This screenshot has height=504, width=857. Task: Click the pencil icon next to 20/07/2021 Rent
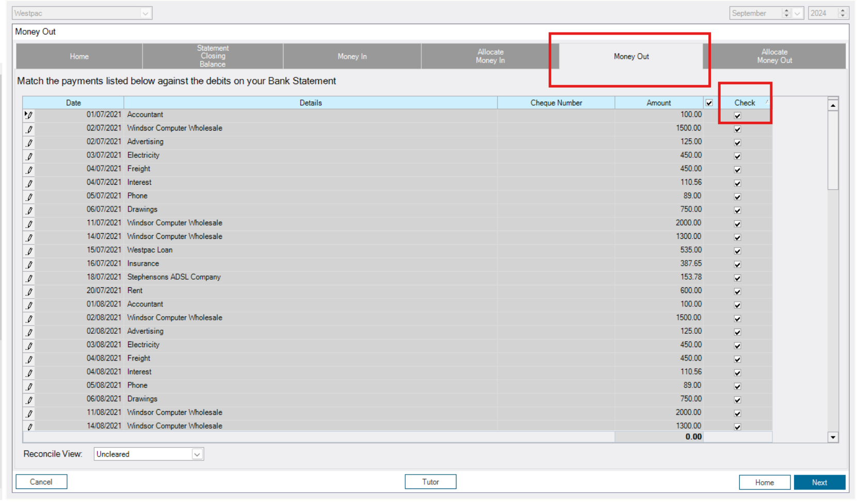pyautogui.click(x=29, y=291)
